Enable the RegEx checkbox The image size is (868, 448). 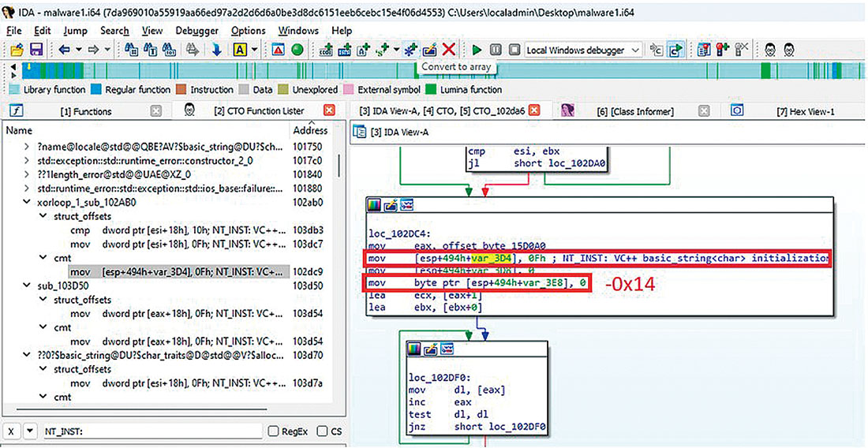pyautogui.click(x=274, y=431)
